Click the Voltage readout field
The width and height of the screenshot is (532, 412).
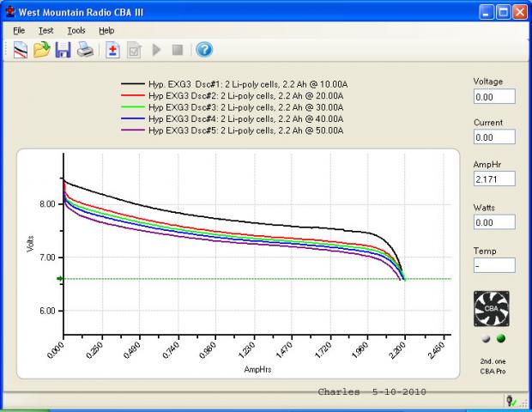point(493,97)
